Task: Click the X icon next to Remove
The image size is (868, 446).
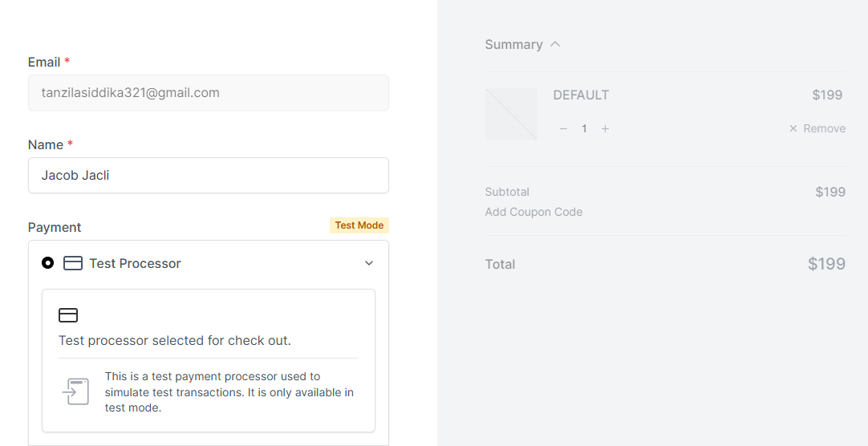Action: (793, 128)
